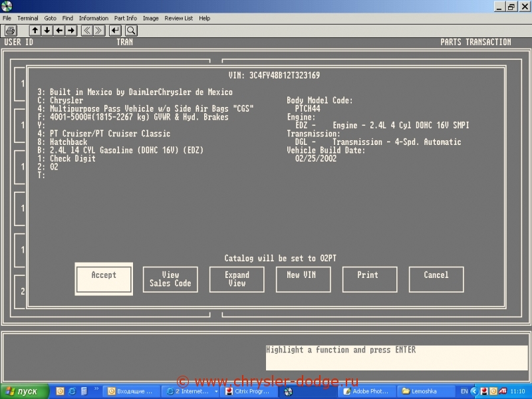This screenshot has width=532, height=399.
Task: Click the "2.4L I4 CYL Gasoline (DOHC 16V) (EDZ)" line
Action: (126, 150)
